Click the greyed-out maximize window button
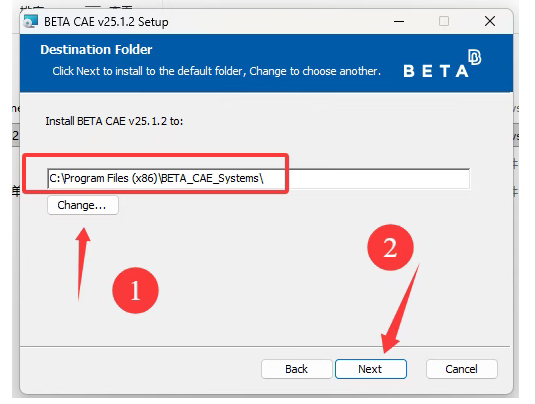This screenshot has width=535, height=404. [444, 21]
